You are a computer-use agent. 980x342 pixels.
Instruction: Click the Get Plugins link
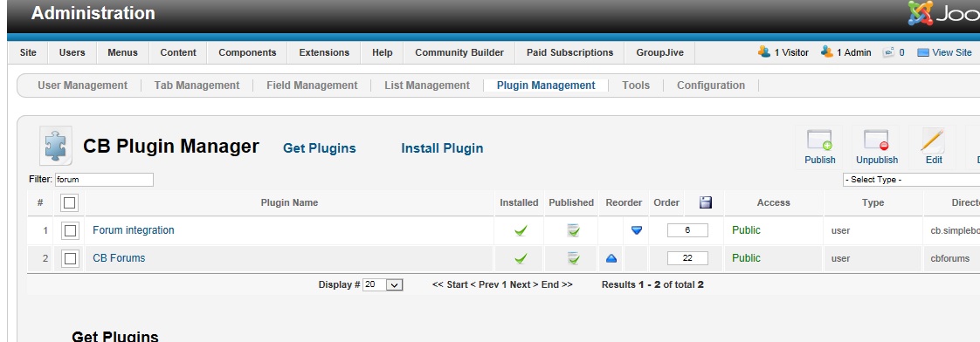[320, 148]
